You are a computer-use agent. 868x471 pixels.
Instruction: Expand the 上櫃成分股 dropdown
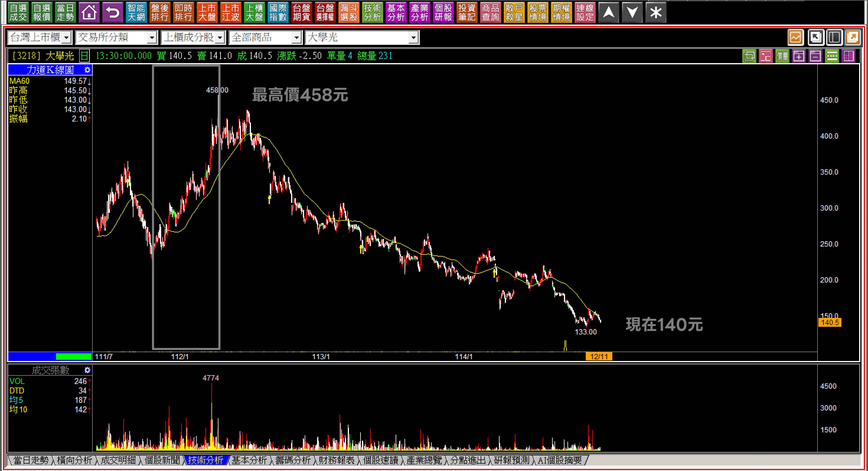tap(220, 38)
